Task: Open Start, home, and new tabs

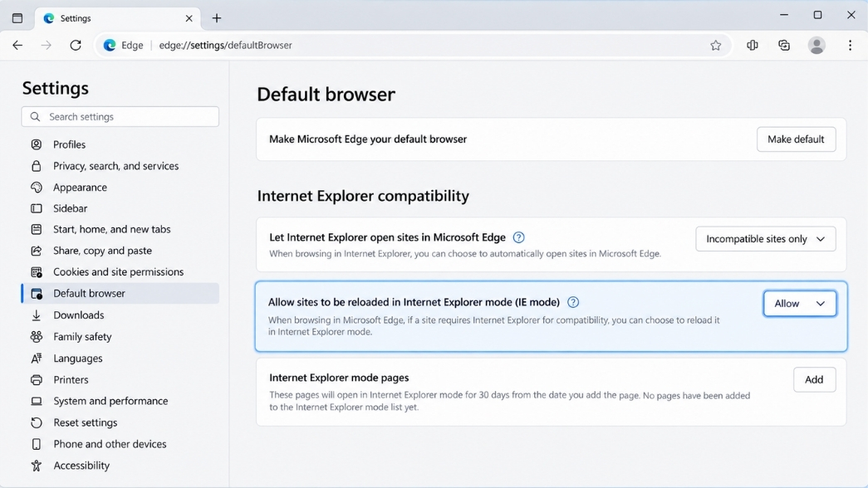Action: (120, 229)
